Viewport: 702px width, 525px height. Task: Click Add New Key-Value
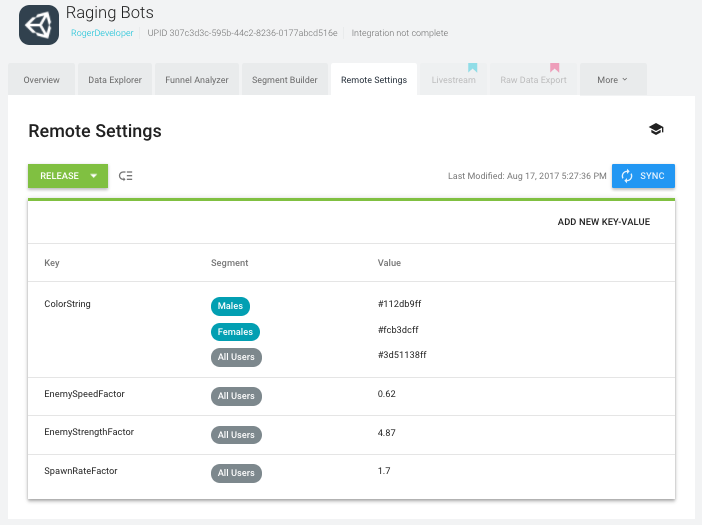tap(603, 222)
